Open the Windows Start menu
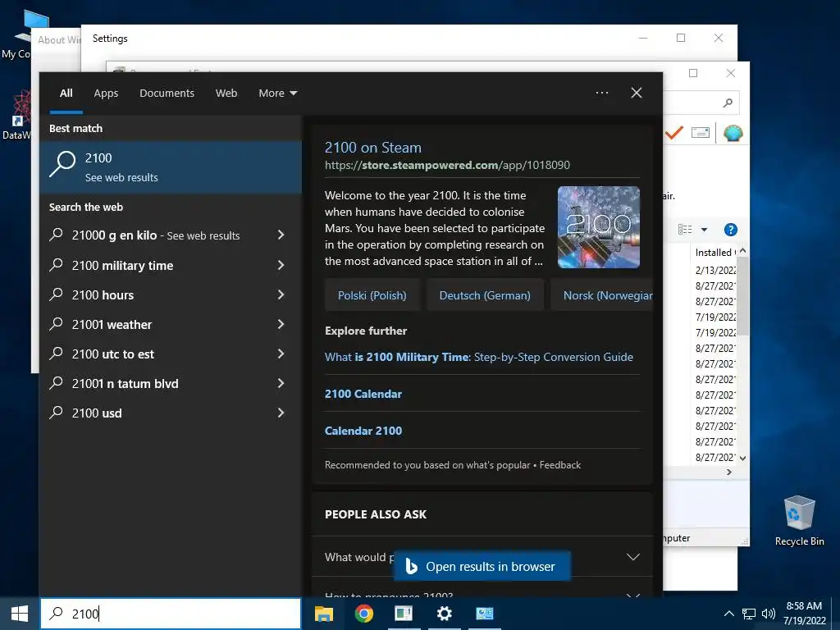Viewport: 840px width, 630px height. (20, 614)
